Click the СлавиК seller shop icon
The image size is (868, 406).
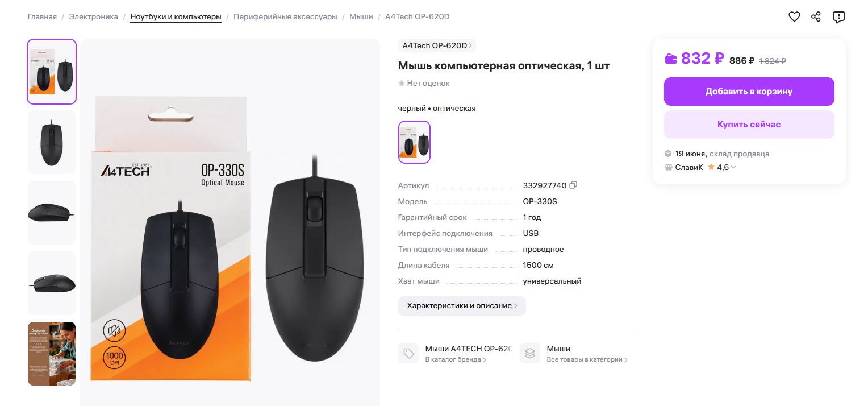tap(669, 167)
